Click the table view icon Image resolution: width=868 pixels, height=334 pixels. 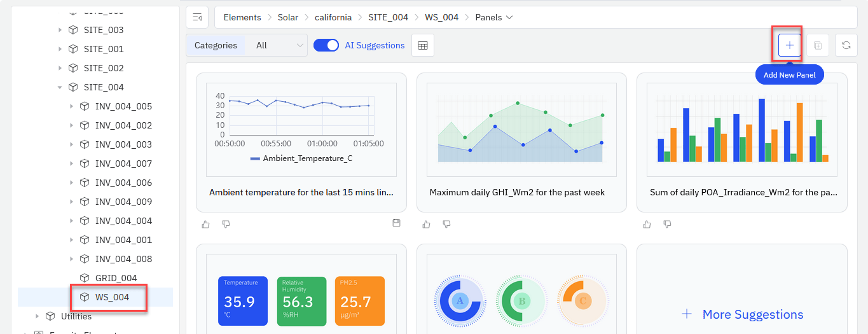pyautogui.click(x=423, y=45)
